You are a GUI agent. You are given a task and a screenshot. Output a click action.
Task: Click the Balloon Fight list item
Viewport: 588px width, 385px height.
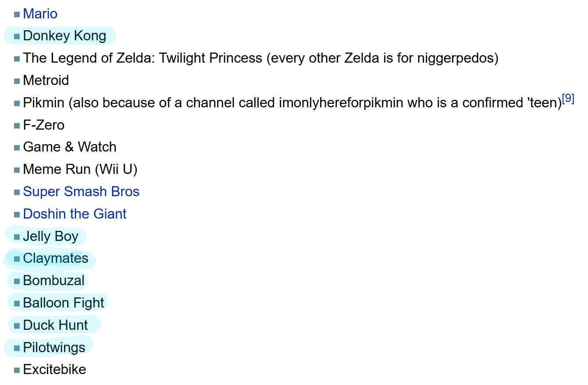point(64,303)
